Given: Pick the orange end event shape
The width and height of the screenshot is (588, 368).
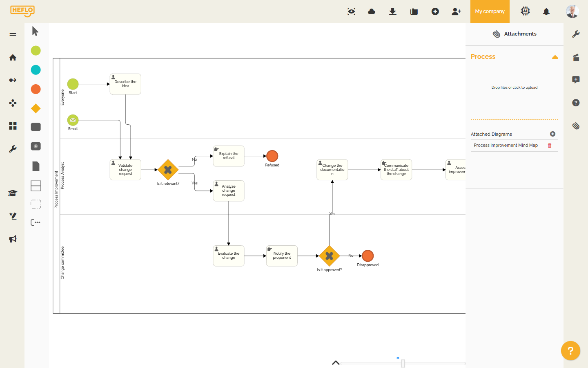Looking at the screenshot, I should tap(36, 89).
